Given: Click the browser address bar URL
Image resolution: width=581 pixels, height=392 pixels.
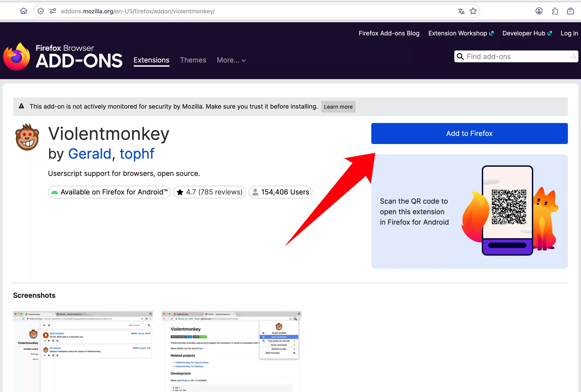Looking at the screenshot, I should click(x=138, y=11).
